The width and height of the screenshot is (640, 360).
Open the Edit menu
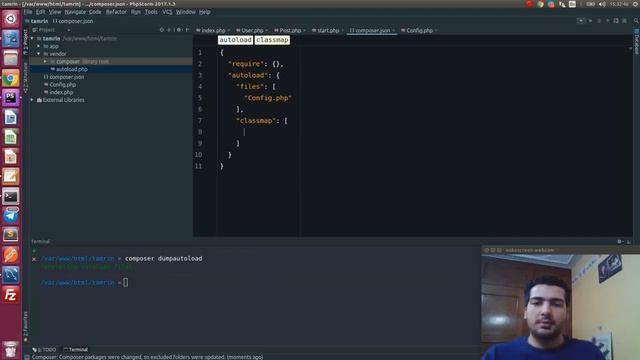click(x=40, y=12)
